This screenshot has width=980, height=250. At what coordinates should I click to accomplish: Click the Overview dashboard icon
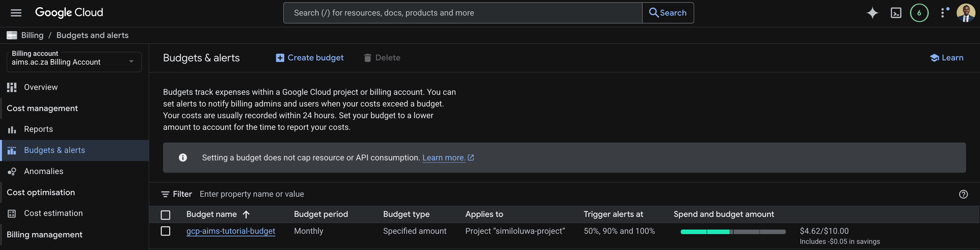tap(12, 87)
